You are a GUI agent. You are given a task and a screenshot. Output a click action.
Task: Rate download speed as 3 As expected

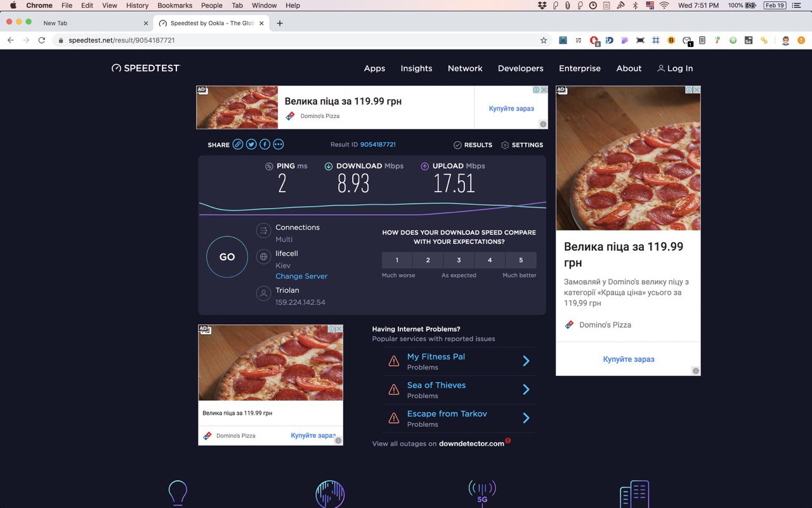(459, 260)
